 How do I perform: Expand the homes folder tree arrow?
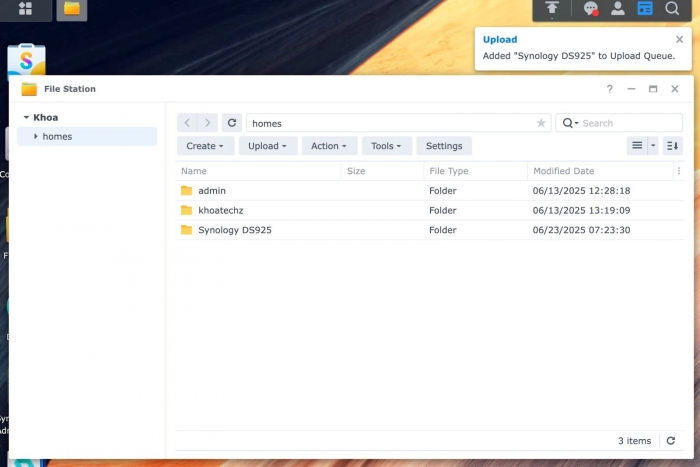[x=36, y=136]
